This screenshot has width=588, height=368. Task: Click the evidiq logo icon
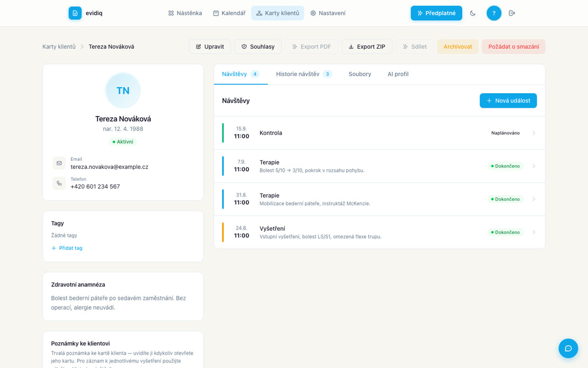coord(75,13)
